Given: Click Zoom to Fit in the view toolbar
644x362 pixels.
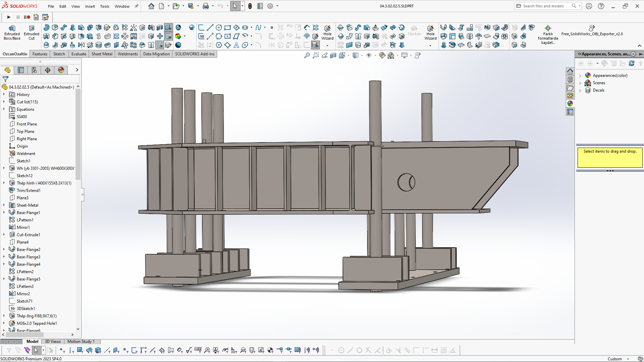Looking at the screenshot, I should [307, 55].
